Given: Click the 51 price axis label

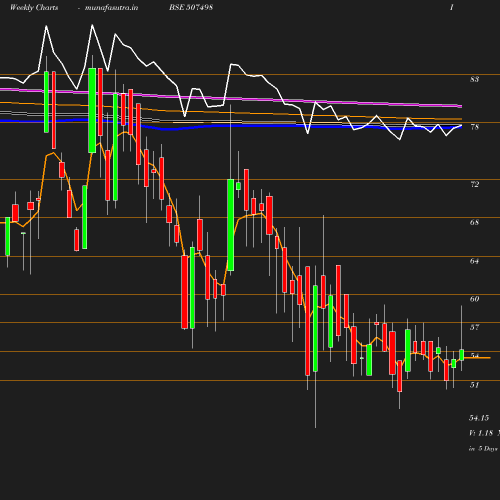Looking at the screenshot, I should click(474, 385).
